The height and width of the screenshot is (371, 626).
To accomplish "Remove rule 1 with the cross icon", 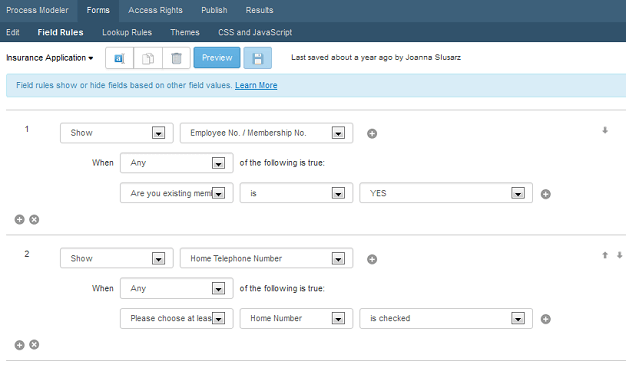I will click(x=34, y=220).
